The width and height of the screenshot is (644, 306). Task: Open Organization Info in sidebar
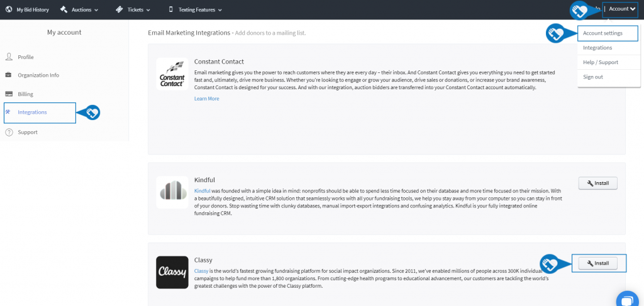tap(38, 75)
